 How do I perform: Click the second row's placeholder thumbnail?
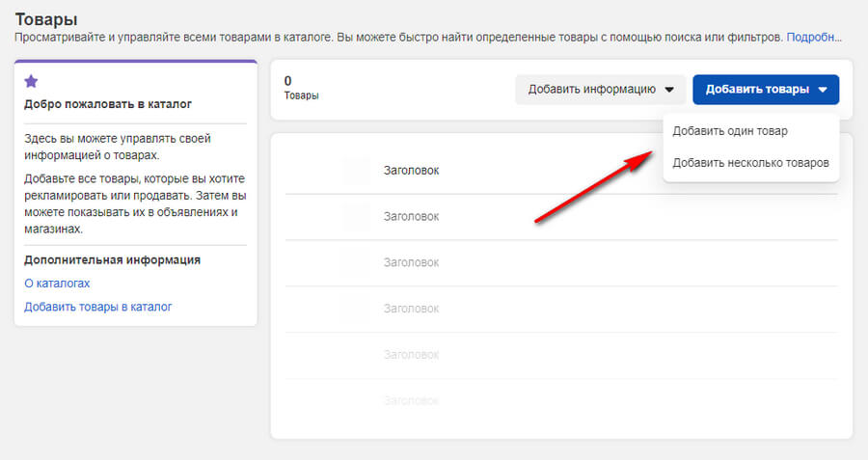357,217
